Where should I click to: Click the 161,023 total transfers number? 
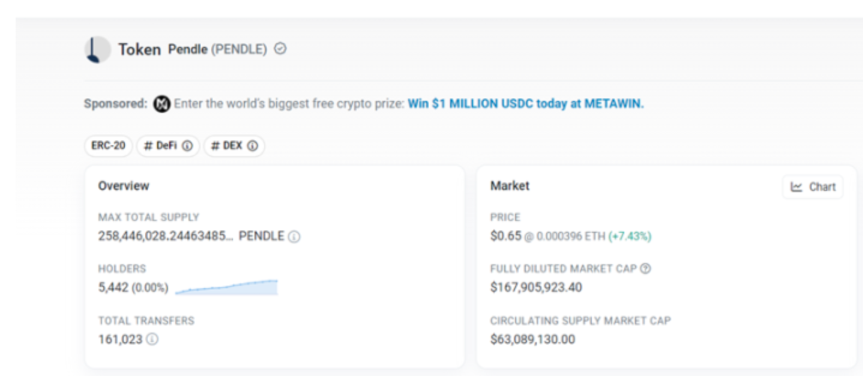120,340
